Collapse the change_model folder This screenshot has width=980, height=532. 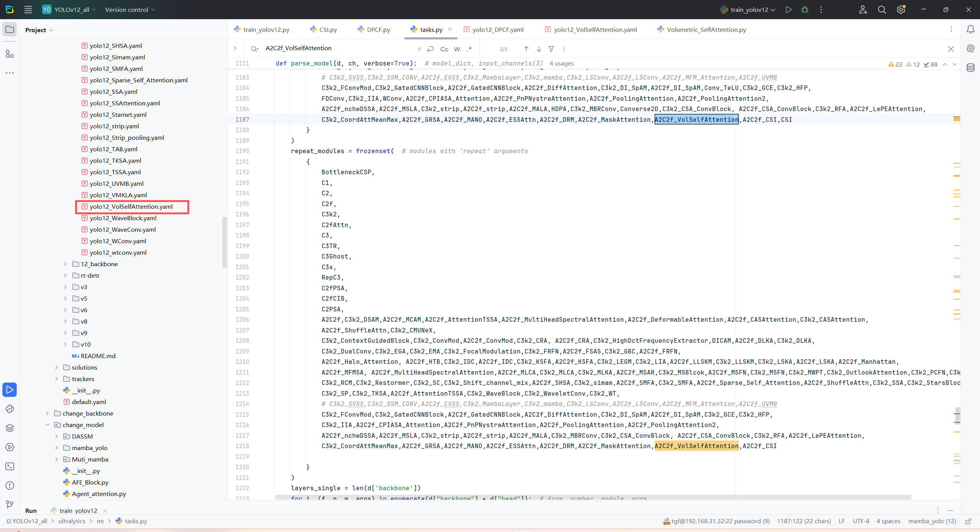[47, 425]
